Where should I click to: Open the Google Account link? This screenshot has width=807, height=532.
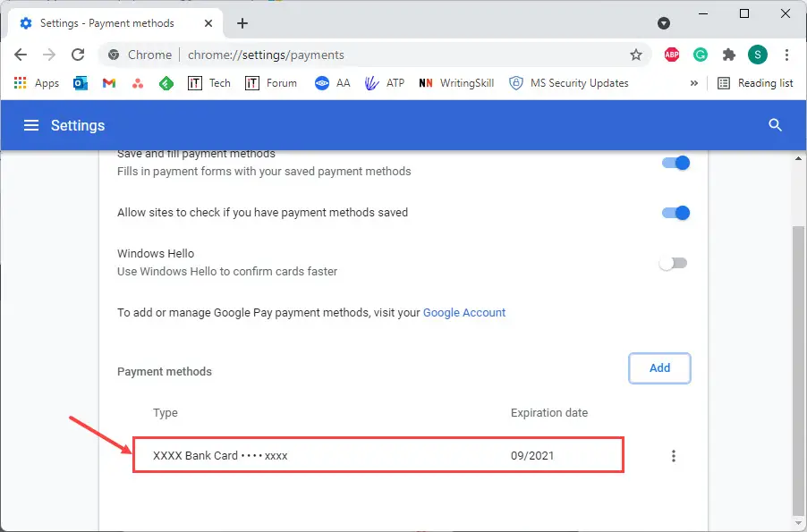coord(464,313)
